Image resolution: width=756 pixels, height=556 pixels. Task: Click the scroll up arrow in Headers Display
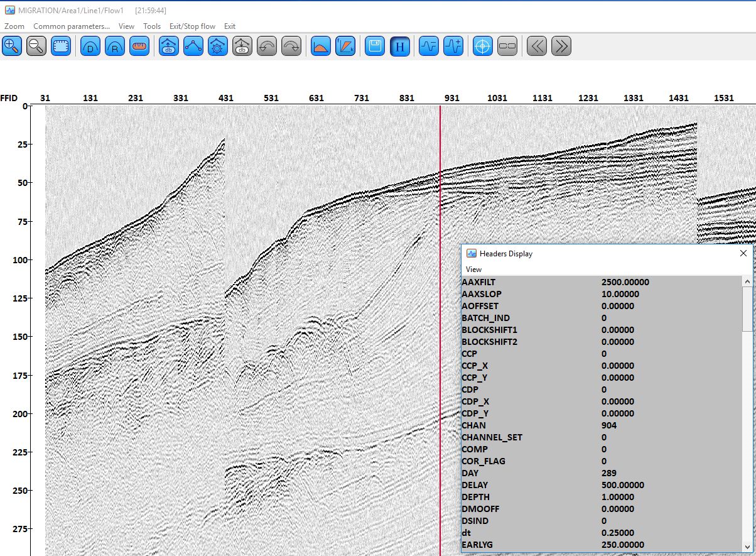tap(747, 281)
